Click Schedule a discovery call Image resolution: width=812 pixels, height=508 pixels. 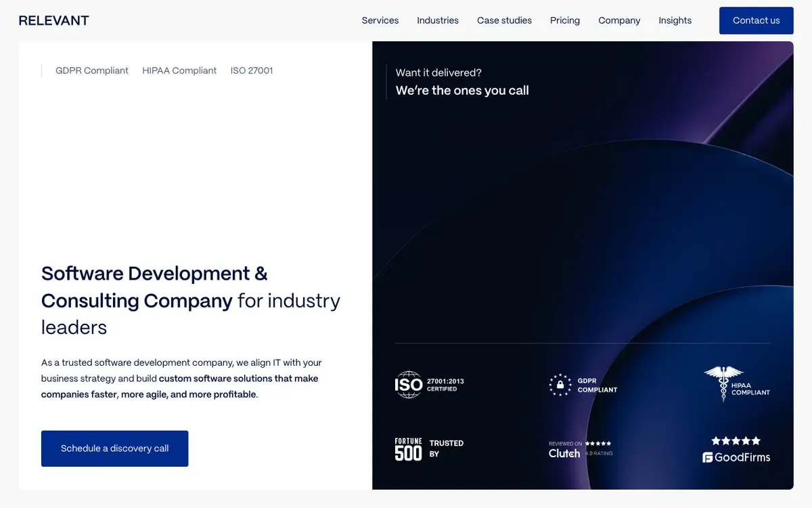pyautogui.click(x=115, y=448)
